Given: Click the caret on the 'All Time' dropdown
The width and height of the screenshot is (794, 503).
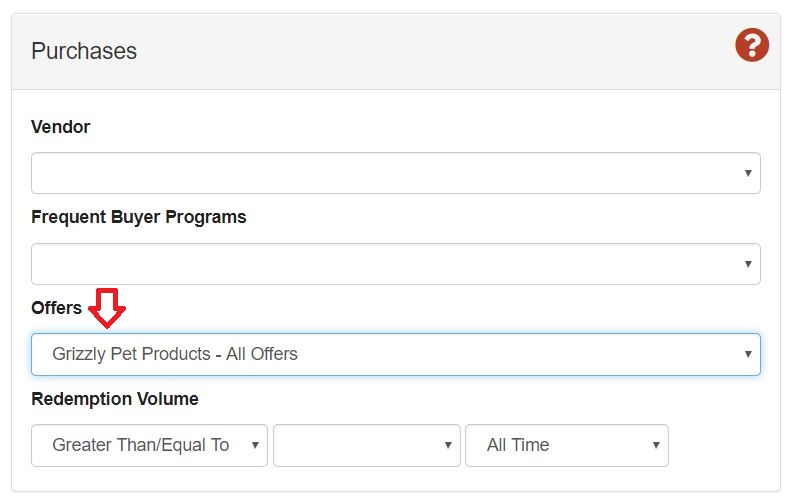Looking at the screenshot, I should [x=656, y=445].
